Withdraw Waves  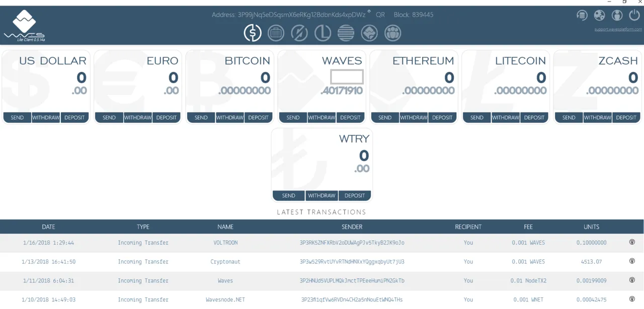(321, 118)
